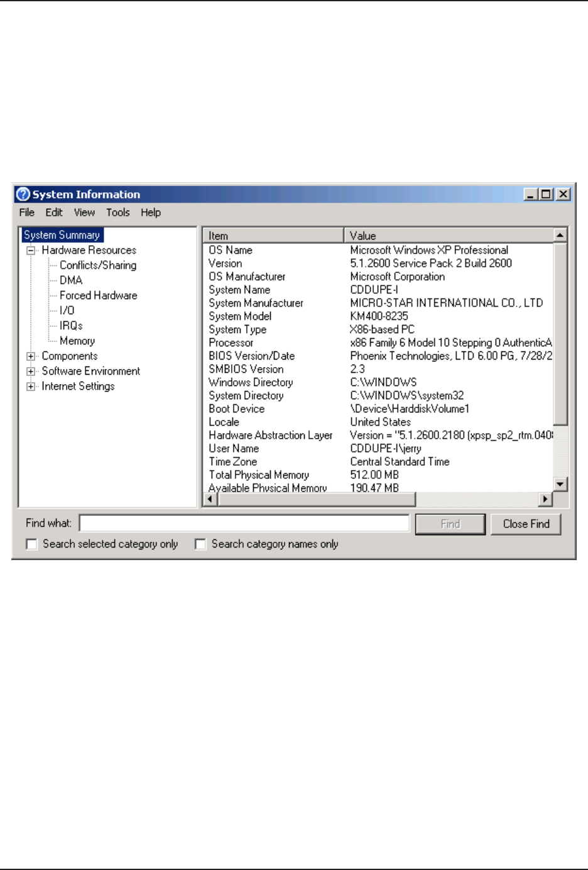Enable Search selected category only
The width and height of the screenshot is (588, 870).
coord(31,544)
